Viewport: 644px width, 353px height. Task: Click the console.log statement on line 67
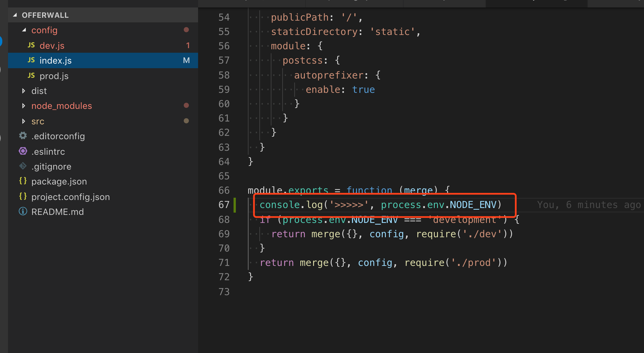(x=381, y=205)
